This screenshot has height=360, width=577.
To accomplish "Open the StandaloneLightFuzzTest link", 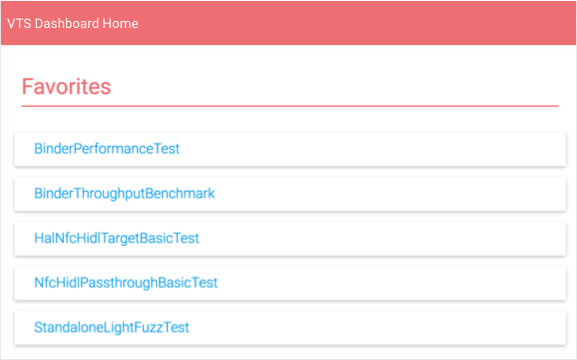I will [x=111, y=327].
